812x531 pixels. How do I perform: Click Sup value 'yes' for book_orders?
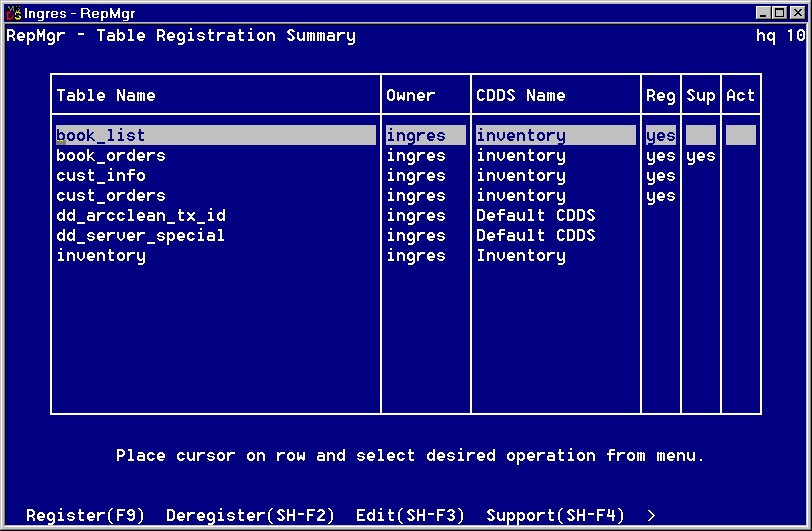coord(701,156)
